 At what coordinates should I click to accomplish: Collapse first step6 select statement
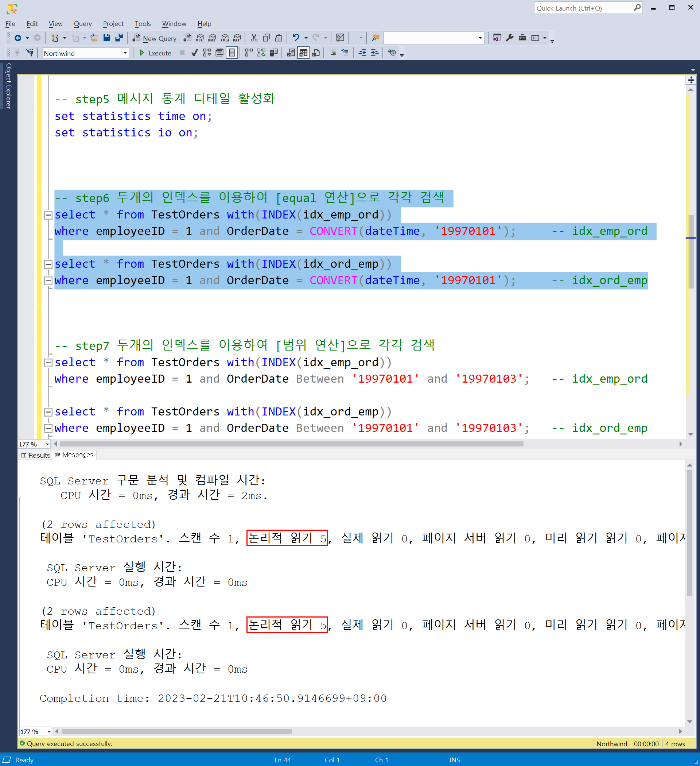click(x=48, y=215)
